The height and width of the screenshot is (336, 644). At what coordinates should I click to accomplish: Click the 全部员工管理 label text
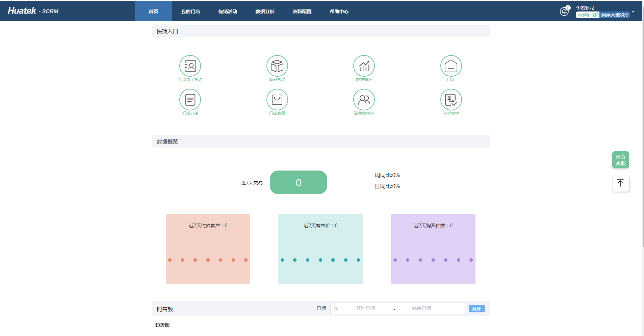(190, 80)
